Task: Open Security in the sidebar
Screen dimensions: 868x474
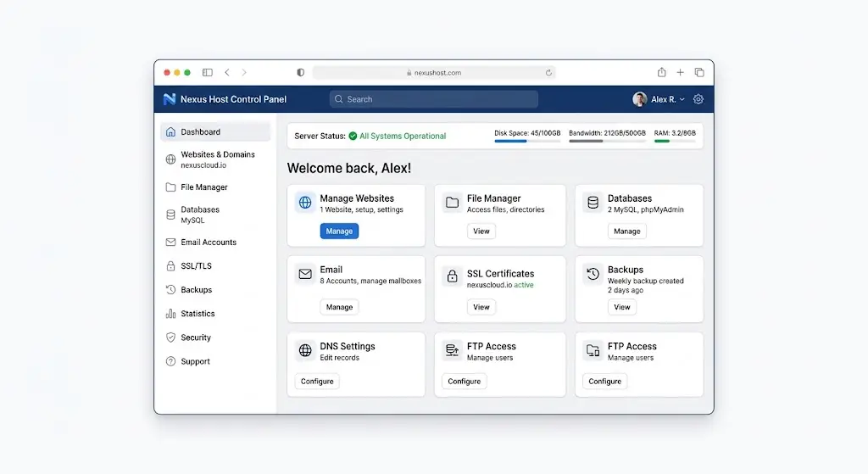Action: point(215,337)
